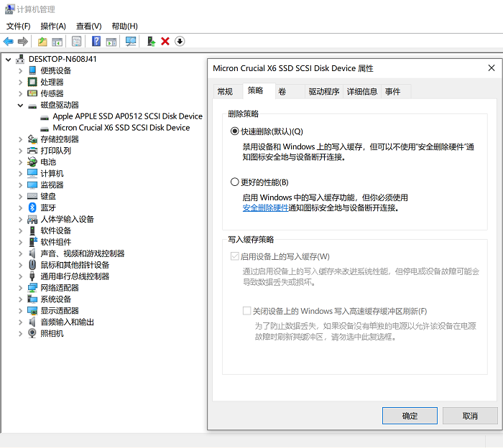Collapse the 磁盘驱动器 tree node
The width and height of the screenshot is (503, 448).
20,105
